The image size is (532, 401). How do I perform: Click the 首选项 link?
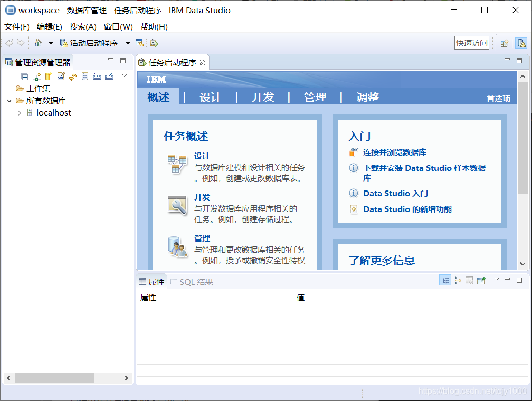click(x=498, y=98)
